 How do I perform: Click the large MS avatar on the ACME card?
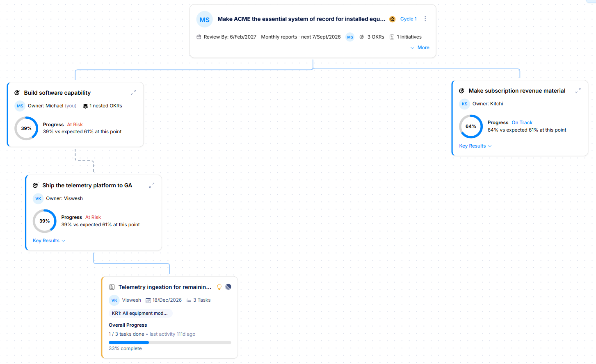pos(205,19)
